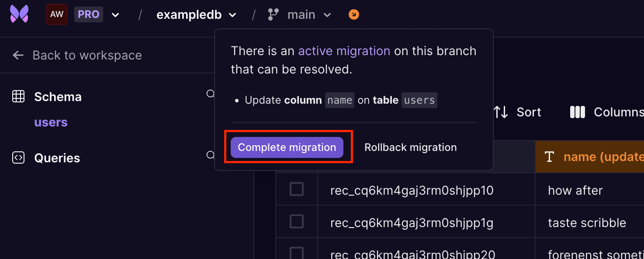Check the row for rec_cq6km4gaj3rm0shjpp20
The height and width of the screenshot is (259, 644).
tap(296, 253)
